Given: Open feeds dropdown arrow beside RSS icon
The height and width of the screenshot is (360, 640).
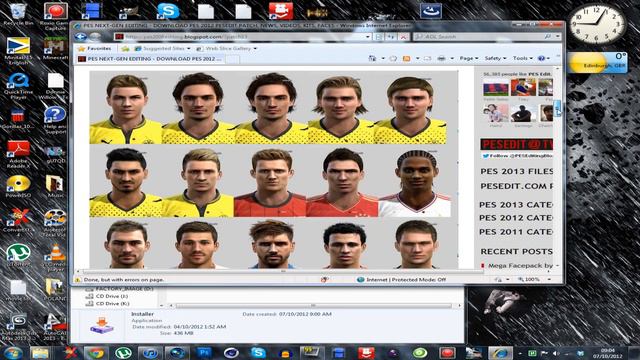Looking at the screenshot, I should [x=417, y=58].
